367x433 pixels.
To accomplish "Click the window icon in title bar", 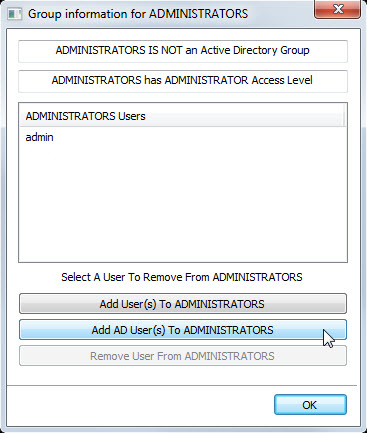I will 14,14.
